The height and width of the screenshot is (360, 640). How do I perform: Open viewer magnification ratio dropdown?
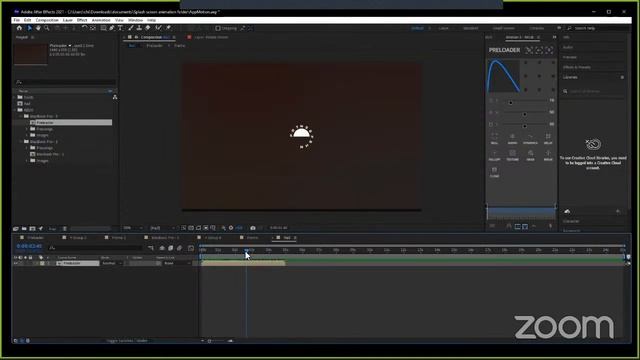coord(133,228)
